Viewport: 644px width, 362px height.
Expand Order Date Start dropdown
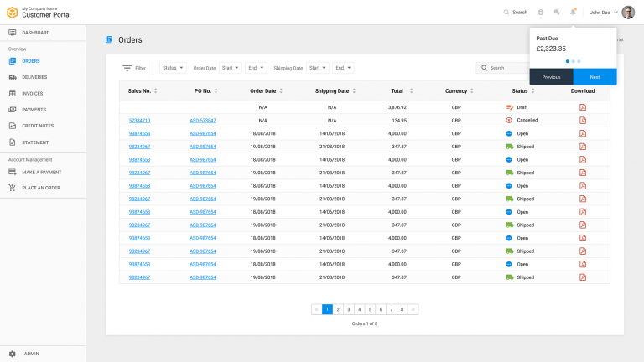click(231, 68)
